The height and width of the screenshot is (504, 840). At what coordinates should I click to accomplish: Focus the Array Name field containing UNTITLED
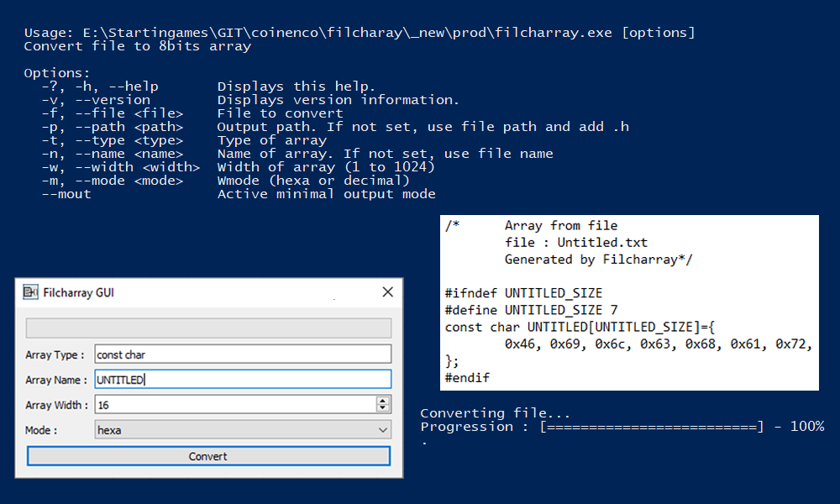[x=243, y=380]
